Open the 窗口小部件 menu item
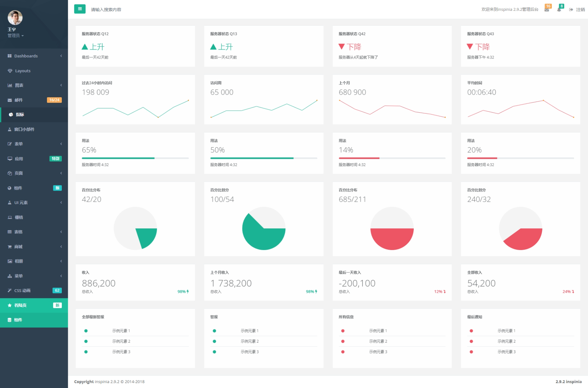 [x=24, y=129]
